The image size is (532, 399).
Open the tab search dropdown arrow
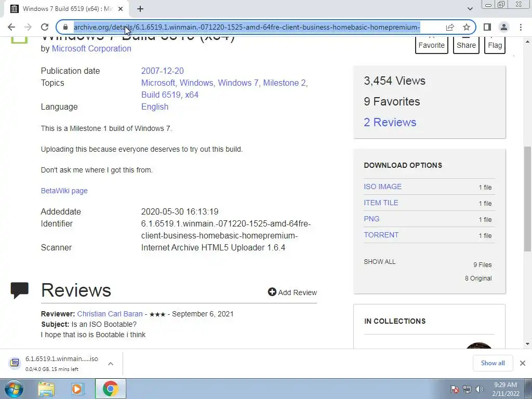tap(470, 9)
